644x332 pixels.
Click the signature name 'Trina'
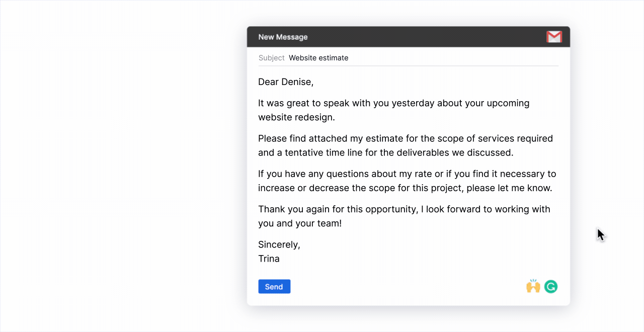(269, 259)
